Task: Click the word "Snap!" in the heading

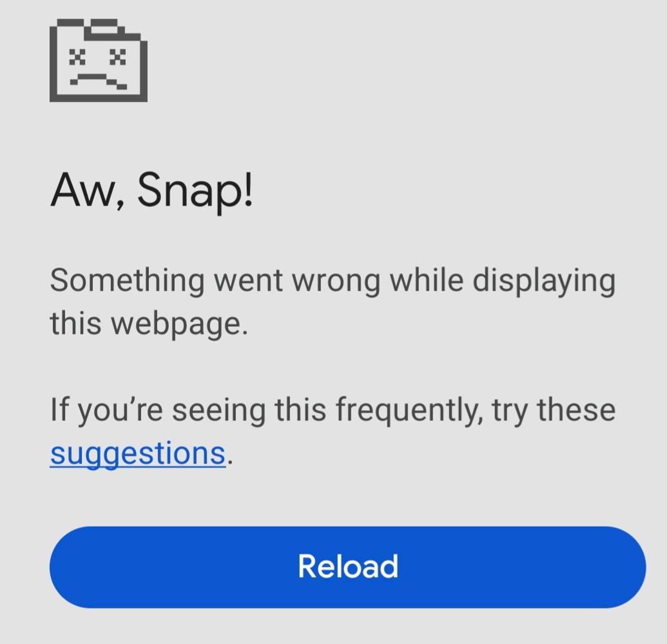Action: (x=195, y=191)
